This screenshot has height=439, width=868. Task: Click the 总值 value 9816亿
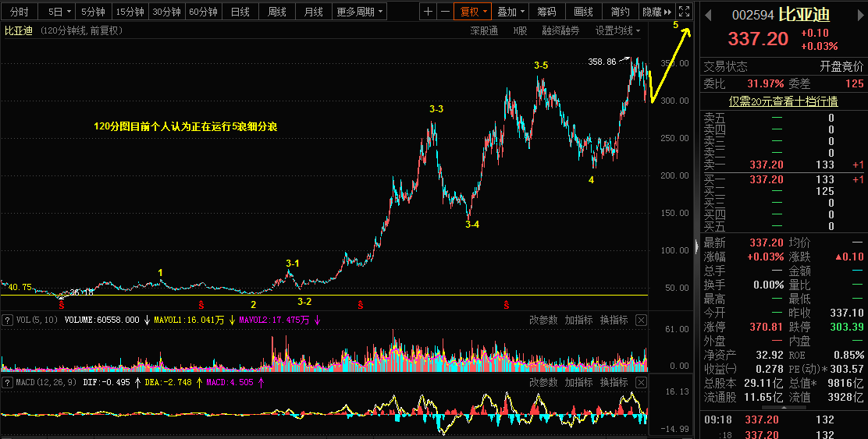tap(845, 383)
